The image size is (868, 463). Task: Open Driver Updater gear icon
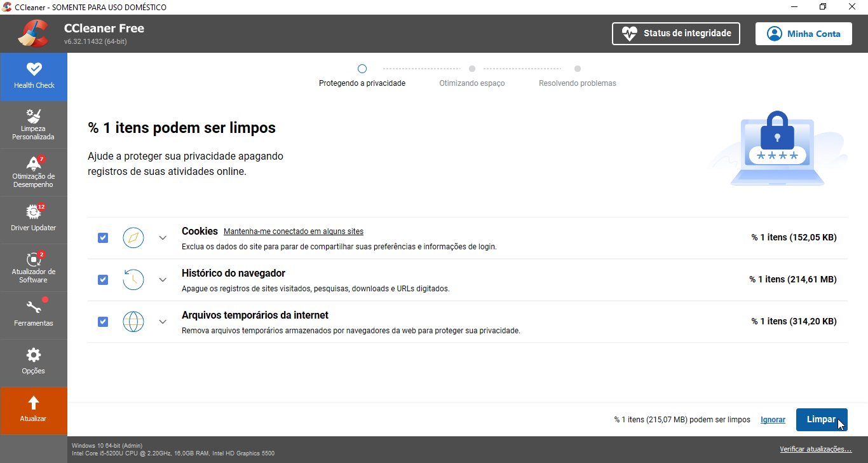pos(34,212)
